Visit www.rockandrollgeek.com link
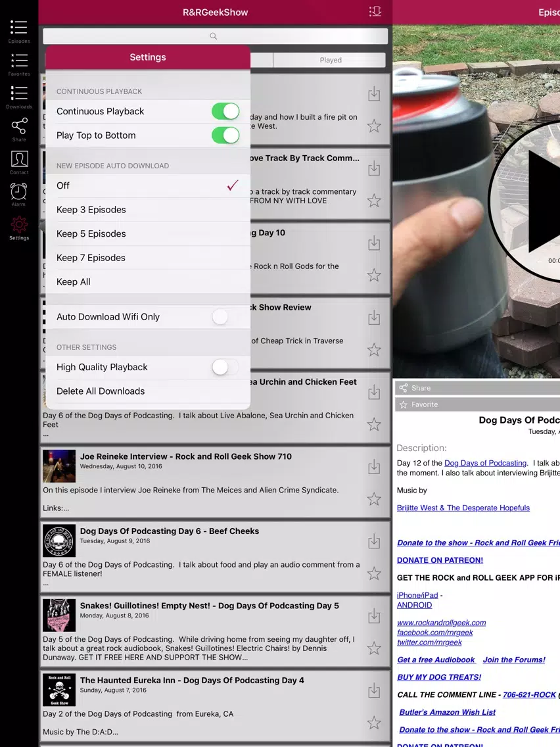This screenshot has width=560, height=747. point(442,623)
